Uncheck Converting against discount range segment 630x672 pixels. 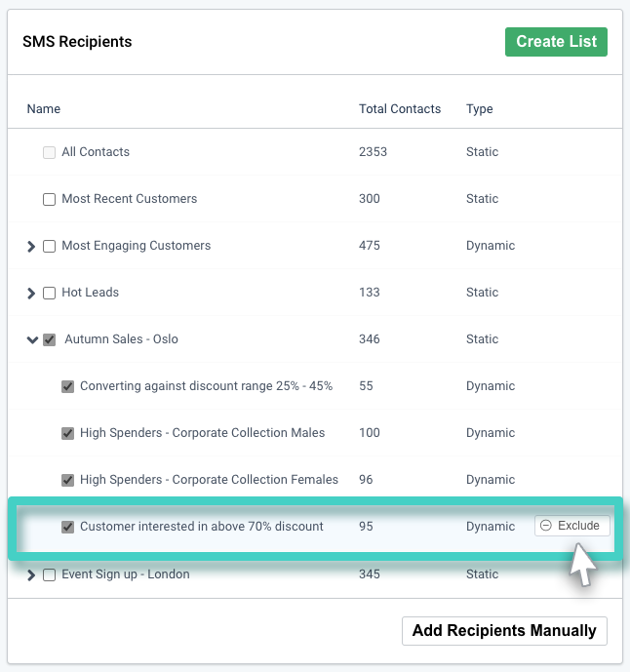point(67,386)
